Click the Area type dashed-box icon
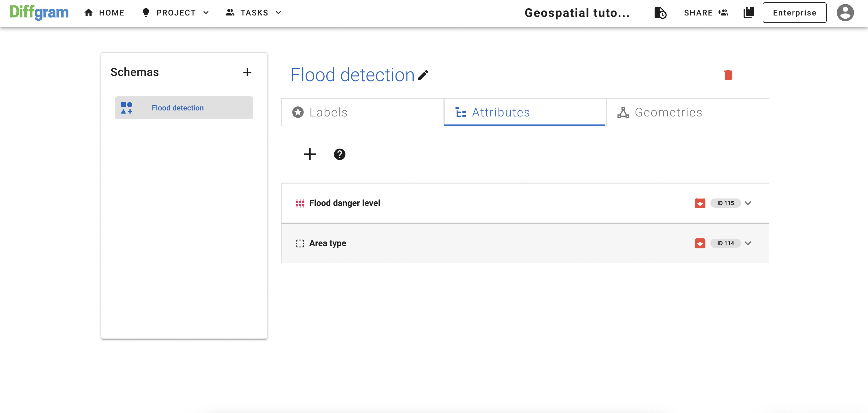The width and height of the screenshot is (868, 413). pyautogui.click(x=300, y=243)
